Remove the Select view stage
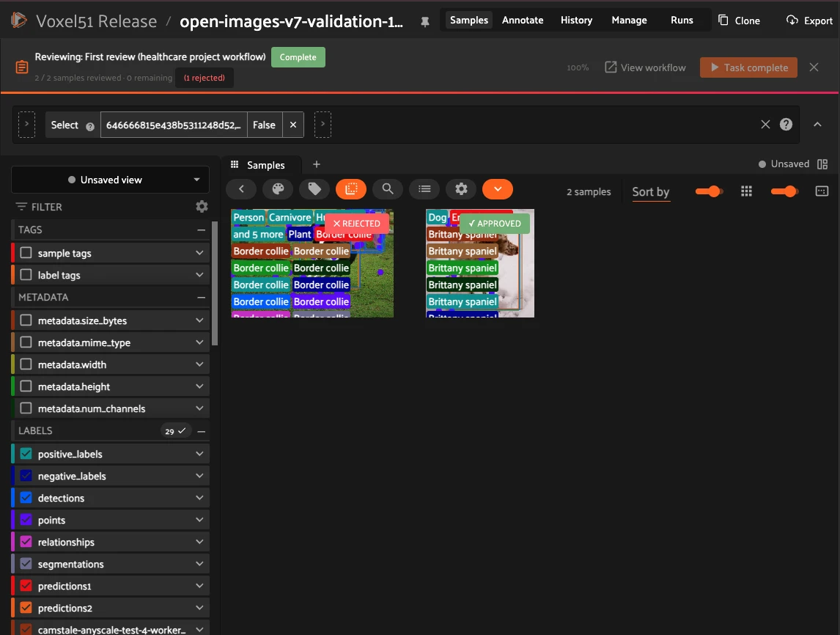This screenshot has height=635, width=840. tap(293, 125)
